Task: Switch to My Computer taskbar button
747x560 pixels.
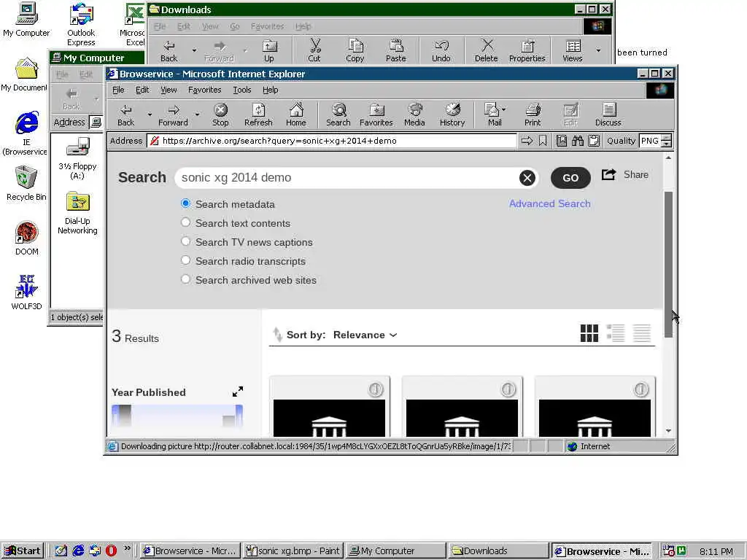Action: [x=395, y=551]
